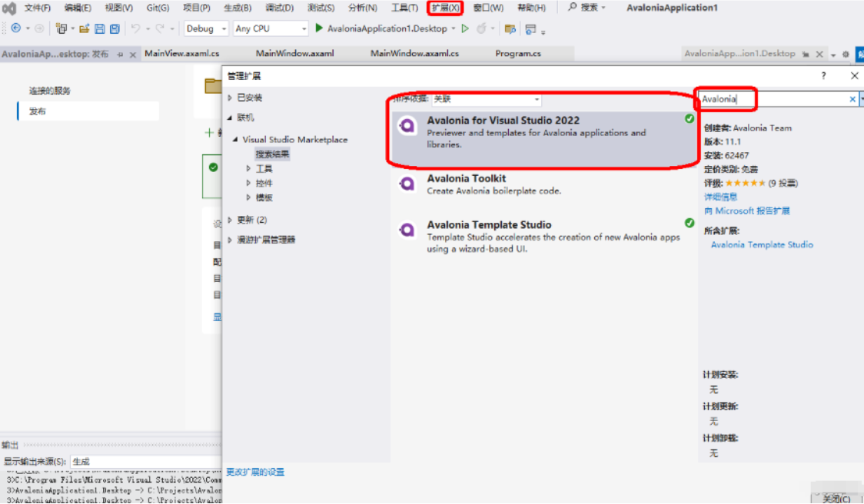
Task: Collapse the online extensions node
Action: 231,118
